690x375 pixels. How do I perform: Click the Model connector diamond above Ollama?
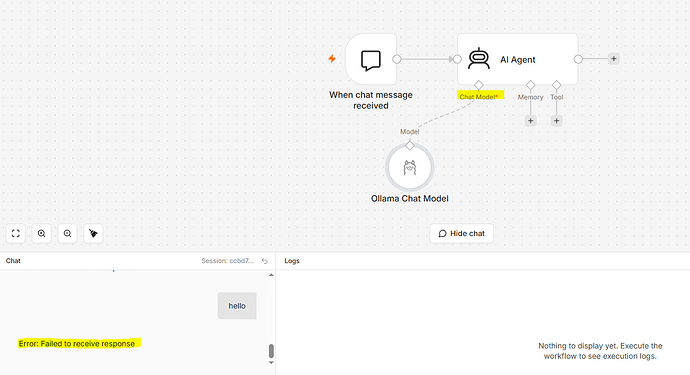(410, 145)
